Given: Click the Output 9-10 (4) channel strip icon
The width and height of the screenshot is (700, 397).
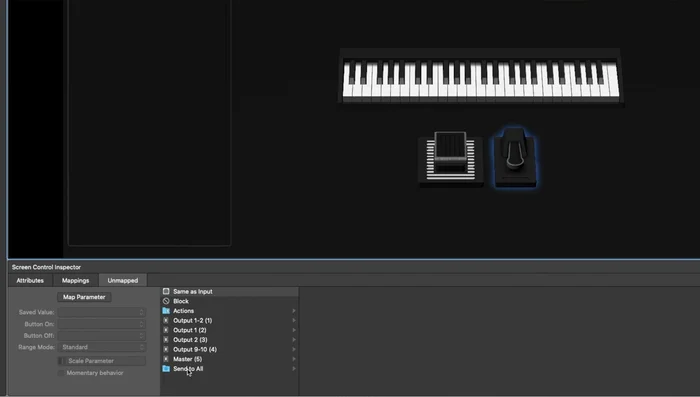Looking at the screenshot, I should point(166,349).
